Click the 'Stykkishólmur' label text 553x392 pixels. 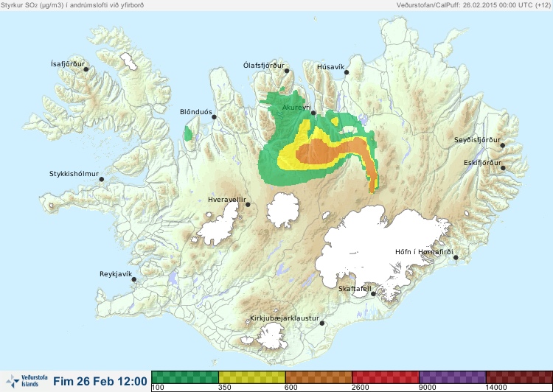tap(74, 174)
